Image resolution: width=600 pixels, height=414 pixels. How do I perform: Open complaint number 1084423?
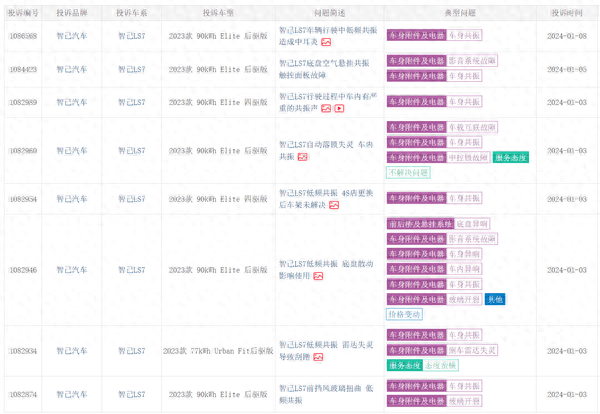23,69
